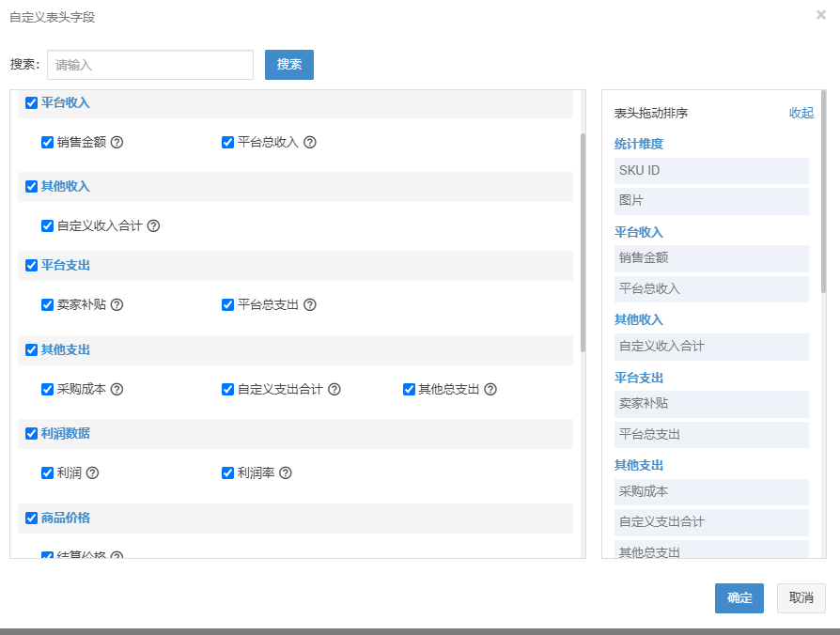Collapse sort panel via 收起 link
Viewport: 840px width, 635px height.
pos(801,113)
